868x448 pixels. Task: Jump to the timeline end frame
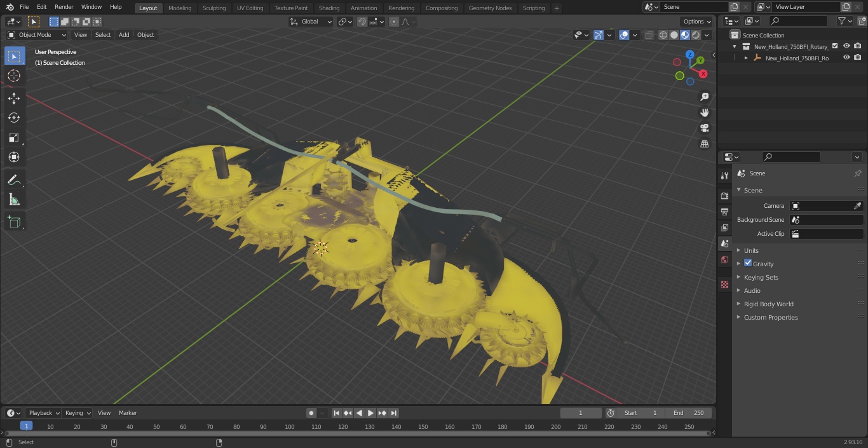click(393, 413)
